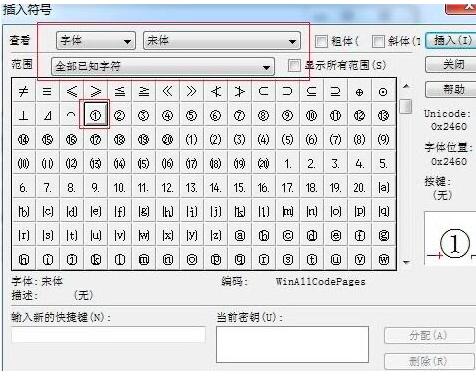Choose the parenthesized (f) symbol
Viewport: 476px width, 377px height.
(x=119, y=211)
